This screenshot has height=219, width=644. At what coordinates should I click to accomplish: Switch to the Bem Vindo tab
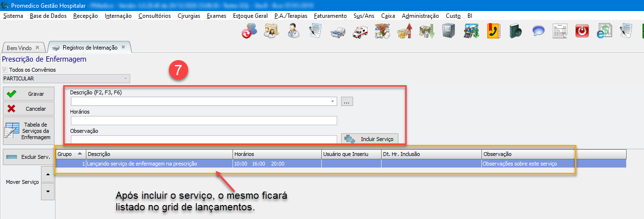click(x=19, y=48)
